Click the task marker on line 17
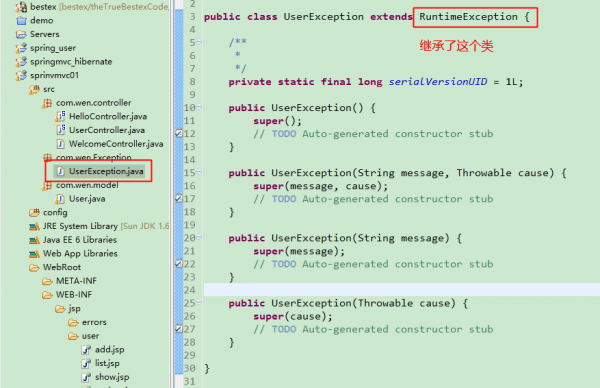This screenshot has width=600, height=388. click(179, 199)
